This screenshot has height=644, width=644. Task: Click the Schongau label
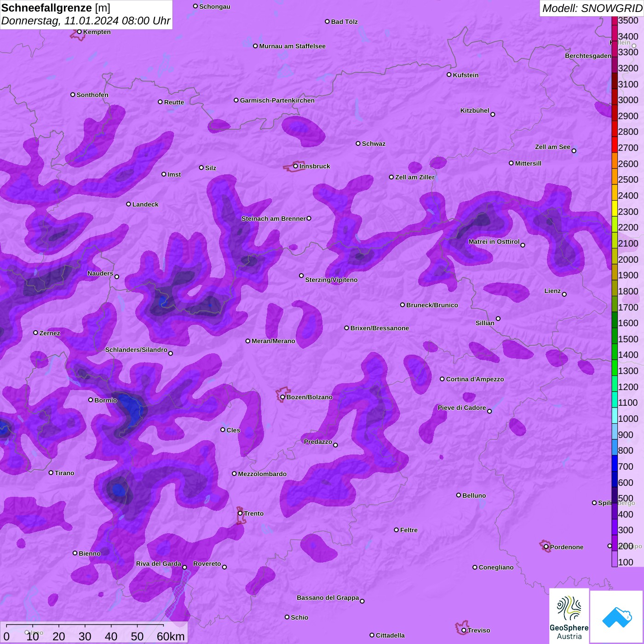pos(215,6)
